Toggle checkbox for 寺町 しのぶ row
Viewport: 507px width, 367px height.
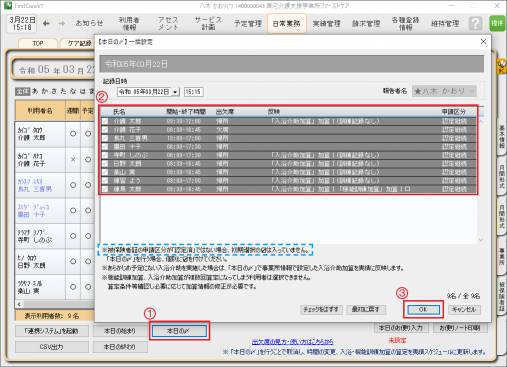(105, 155)
